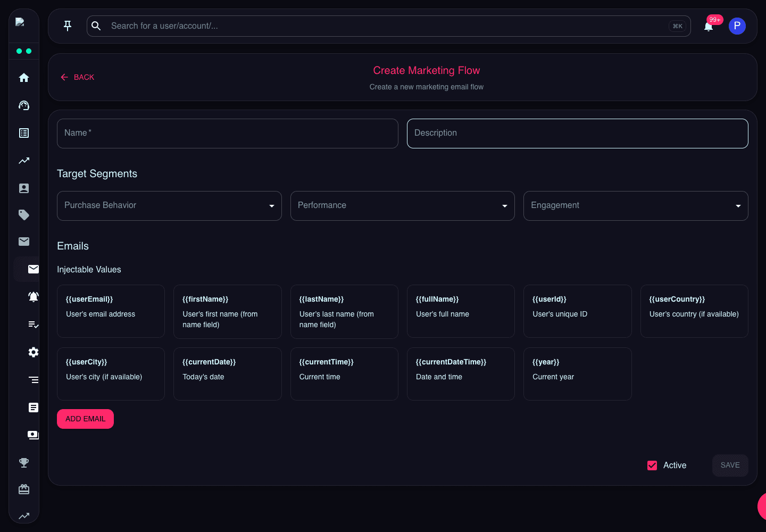Click the {{lastName}} value card
The image size is (766, 532).
pyautogui.click(x=344, y=312)
